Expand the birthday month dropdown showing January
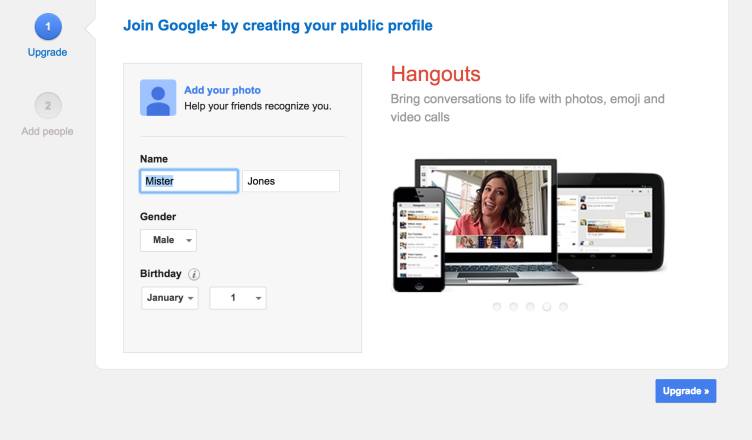Viewport: 752px width, 440px height. point(170,298)
